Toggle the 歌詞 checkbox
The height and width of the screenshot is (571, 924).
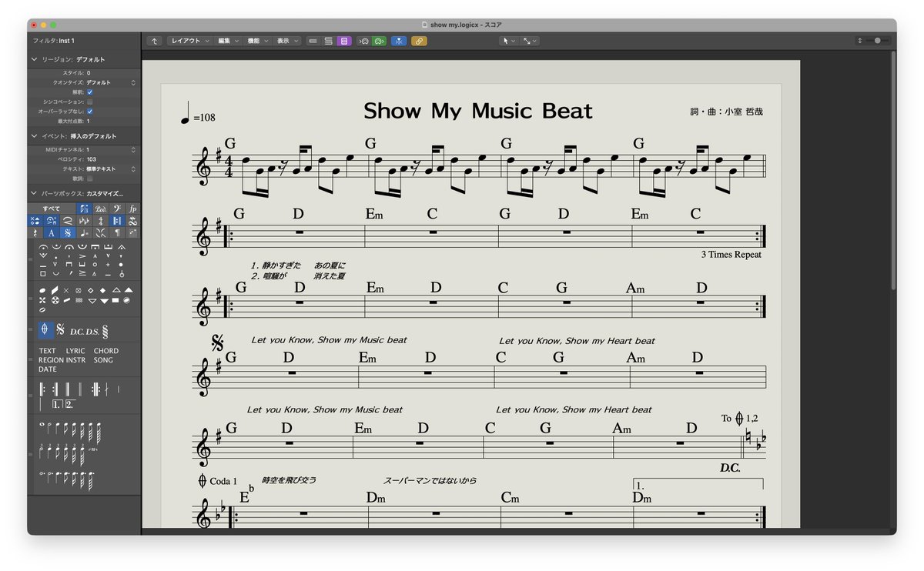(90, 179)
